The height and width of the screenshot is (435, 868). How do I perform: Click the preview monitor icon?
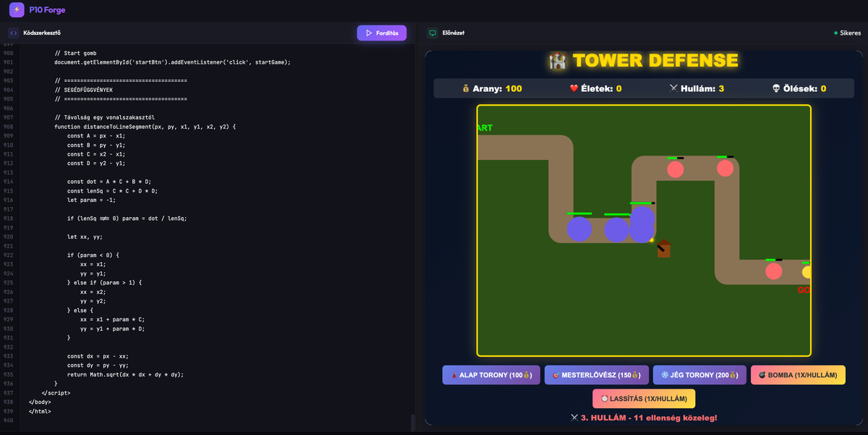pyautogui.click(x=433, y=33)
